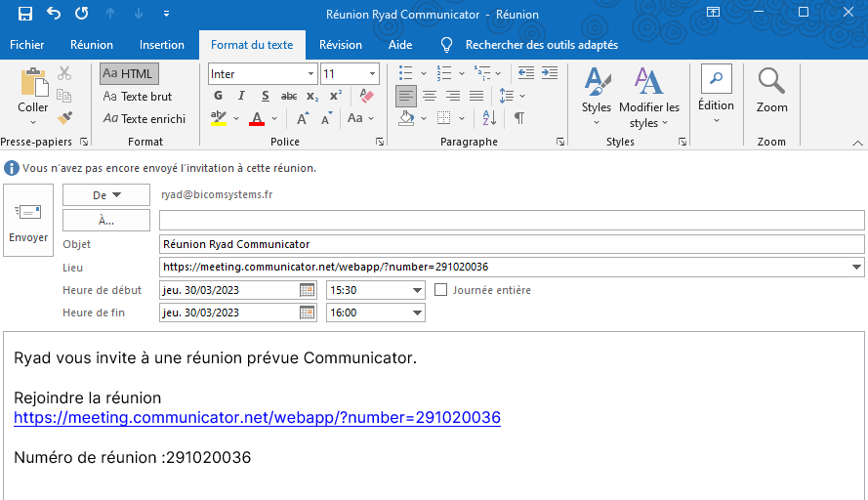Select Texte enrichi format

coord(144,118)
